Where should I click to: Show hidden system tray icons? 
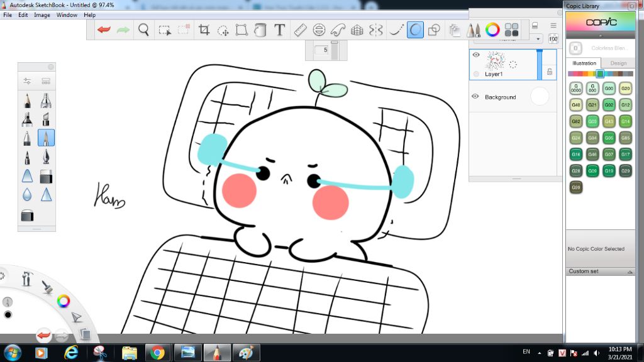(x=539, y=353)
